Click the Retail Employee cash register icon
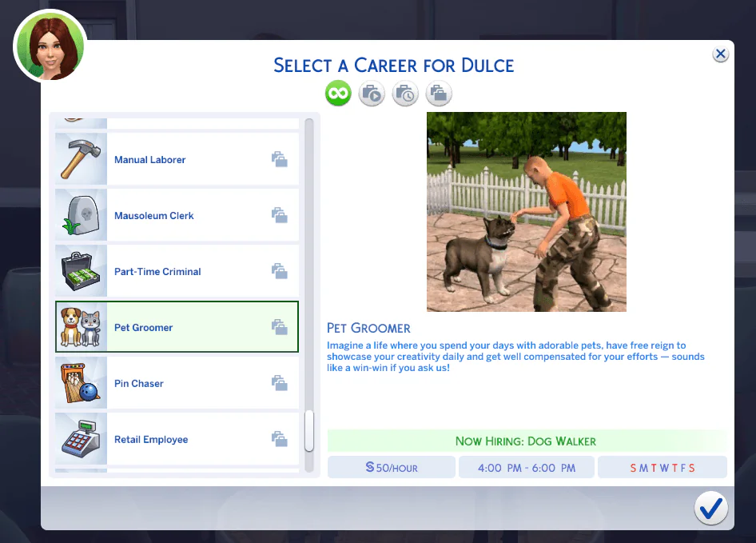The height and width of the screenshot is (543, 756). (x=81, y=439)
